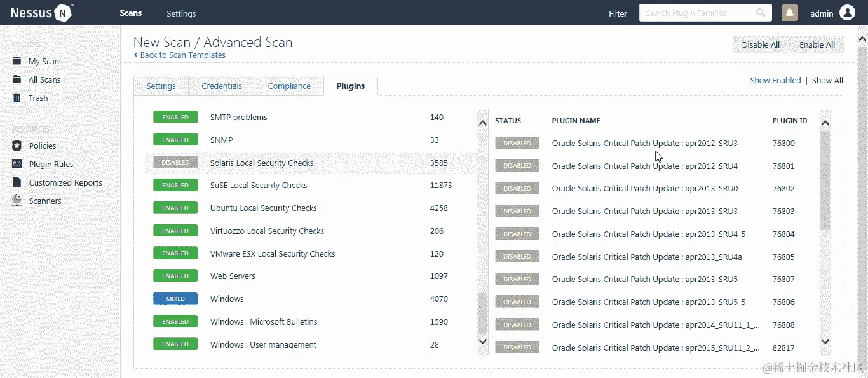The width and height of the screenshot is (868, 378).
Task: Click down arrow of plugin families scrollbar
Action: [x=482, y=342]
